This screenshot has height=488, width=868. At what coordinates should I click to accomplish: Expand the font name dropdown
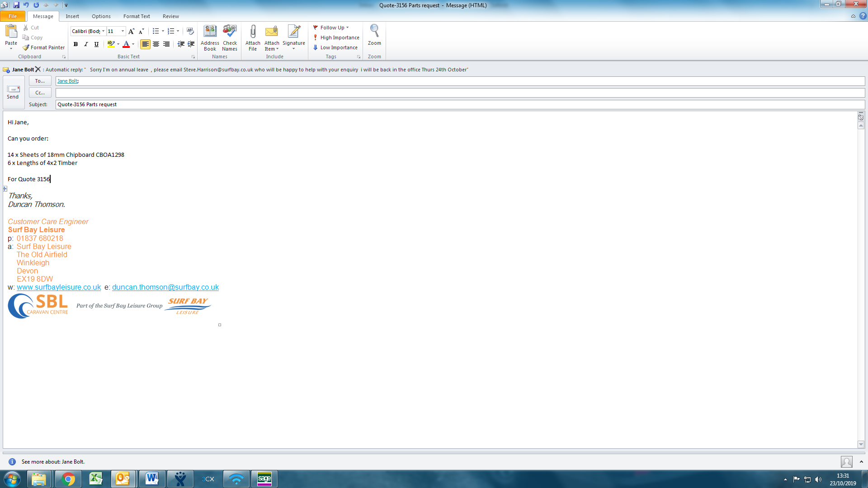[104, 31]
